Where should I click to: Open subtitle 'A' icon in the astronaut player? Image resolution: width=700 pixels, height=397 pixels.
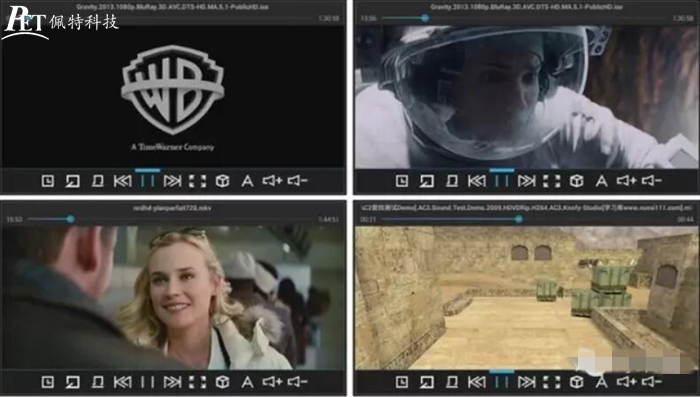601,181
